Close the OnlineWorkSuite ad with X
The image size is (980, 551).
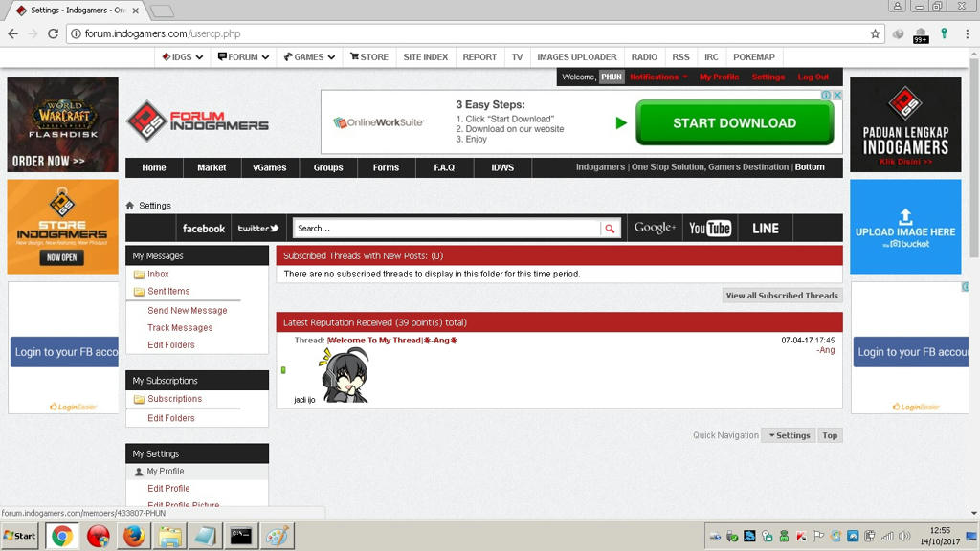(x=837, y=95)
